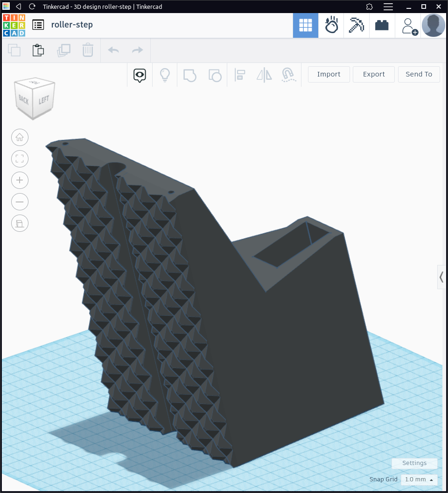Click the roller-step design name
The height and width of the screenshot is (493, 448).
[x=72, y=25]
